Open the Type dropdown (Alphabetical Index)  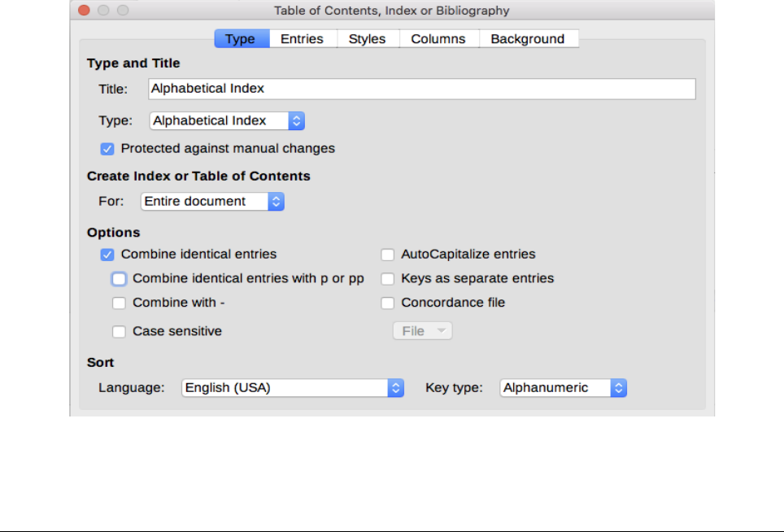pyautogui.click(x=228, y=120)
